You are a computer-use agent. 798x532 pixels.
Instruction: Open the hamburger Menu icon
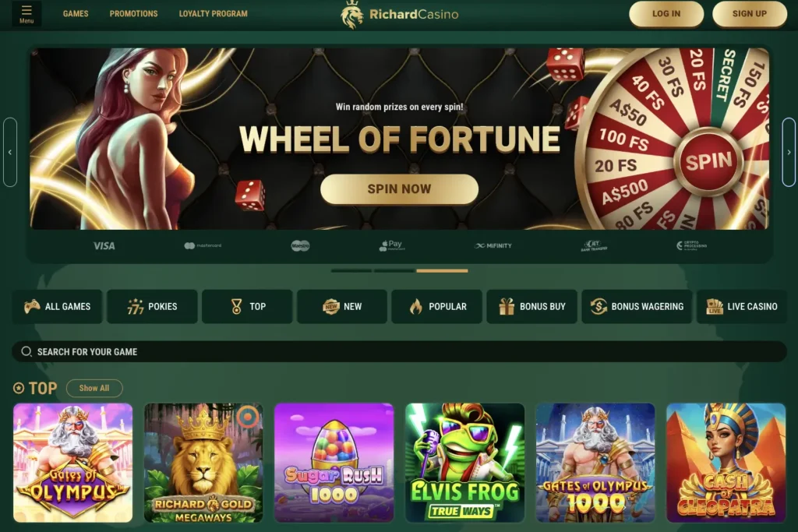tap(26, 14)
